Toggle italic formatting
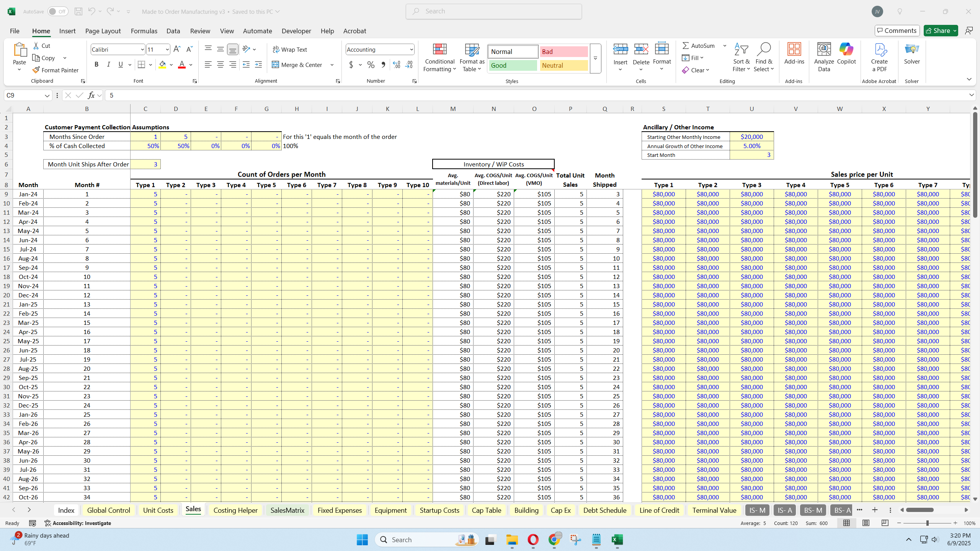Image resolution: width=980 pixels, height=551 pixels. point(108,64)
